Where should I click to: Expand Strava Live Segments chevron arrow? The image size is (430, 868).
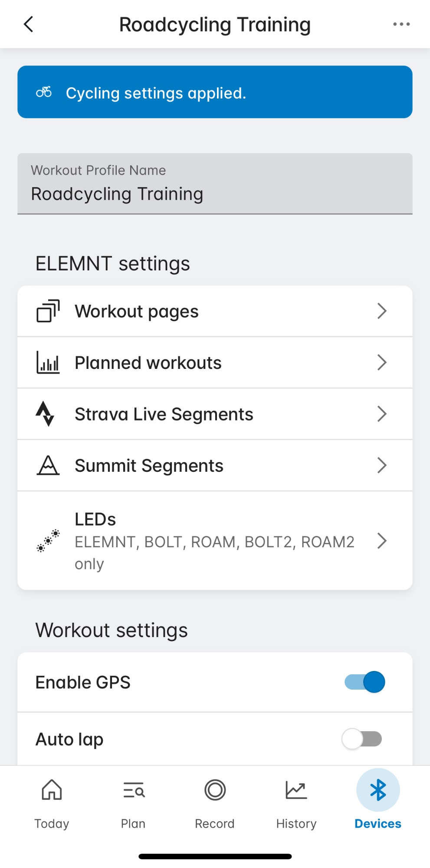click(382, 414)
